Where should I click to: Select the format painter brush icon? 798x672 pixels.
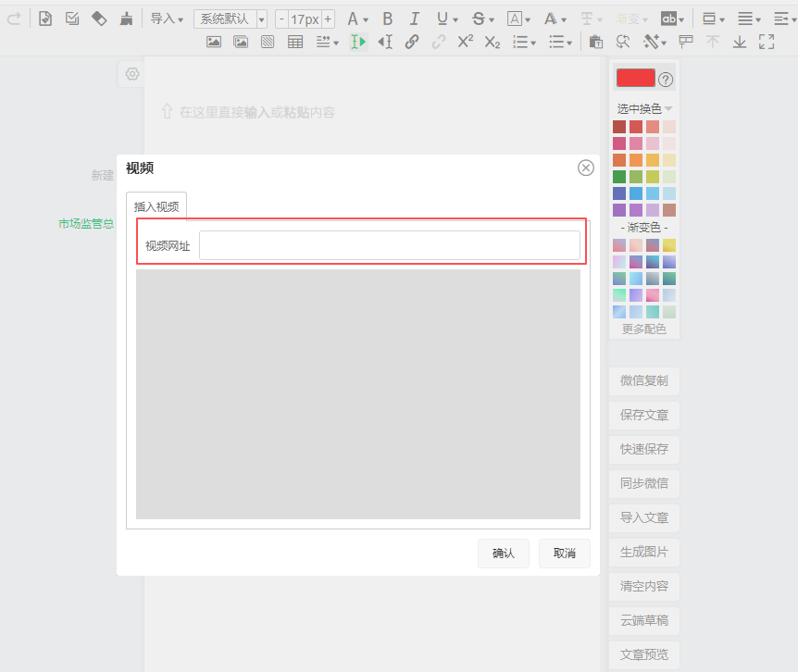[x=126, y=19]
